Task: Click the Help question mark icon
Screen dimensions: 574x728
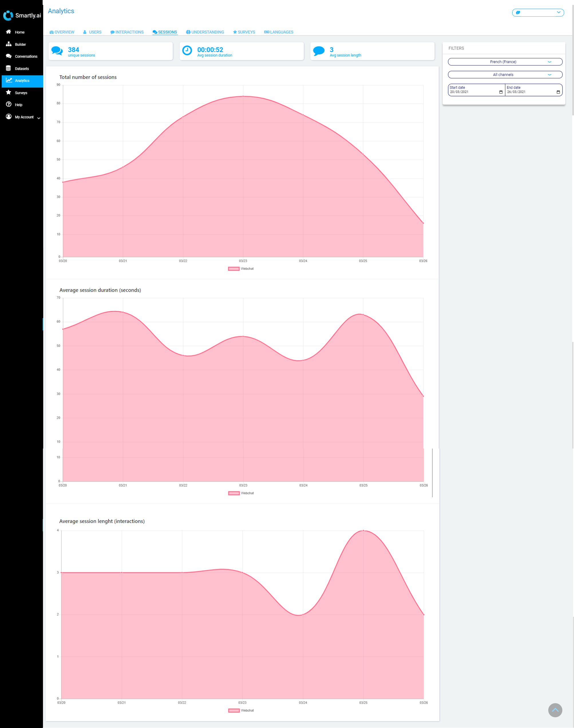Action: point(8,104)
